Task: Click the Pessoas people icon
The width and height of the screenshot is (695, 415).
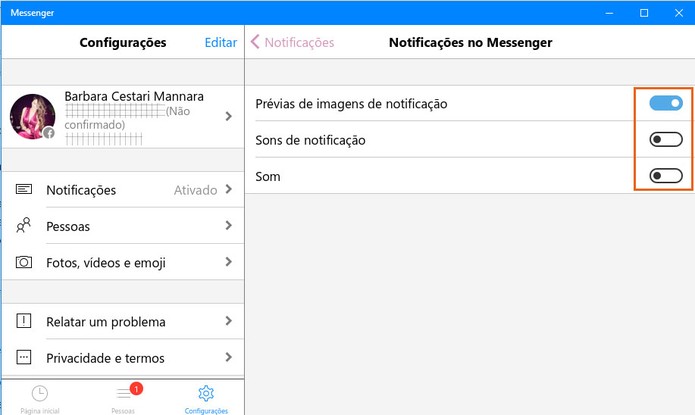Action: [x=23, y=226]
